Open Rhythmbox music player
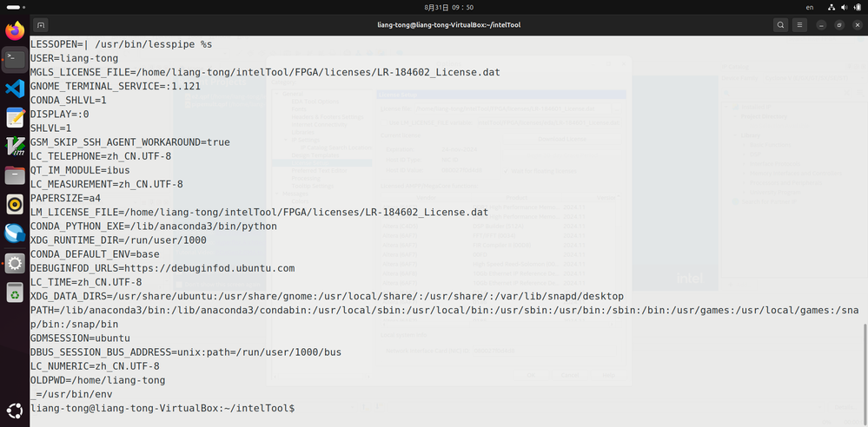 click(15, 204)
